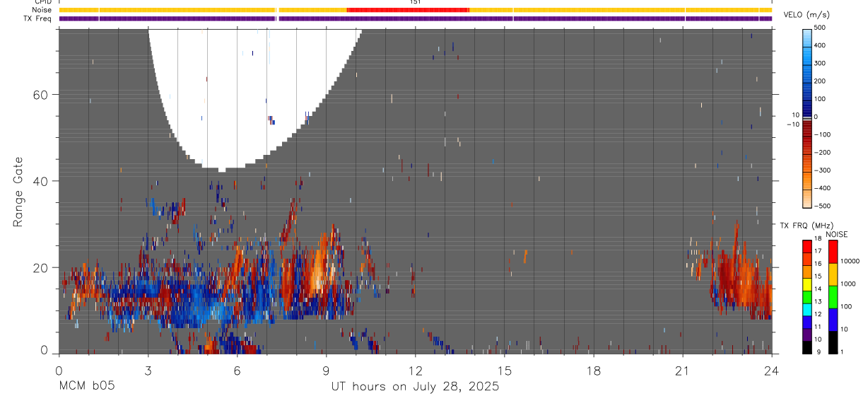Viewport: 868px width, 401px height.
Task: Click the '-300' tick on the VELO scale
Action: tap(822, 170)
